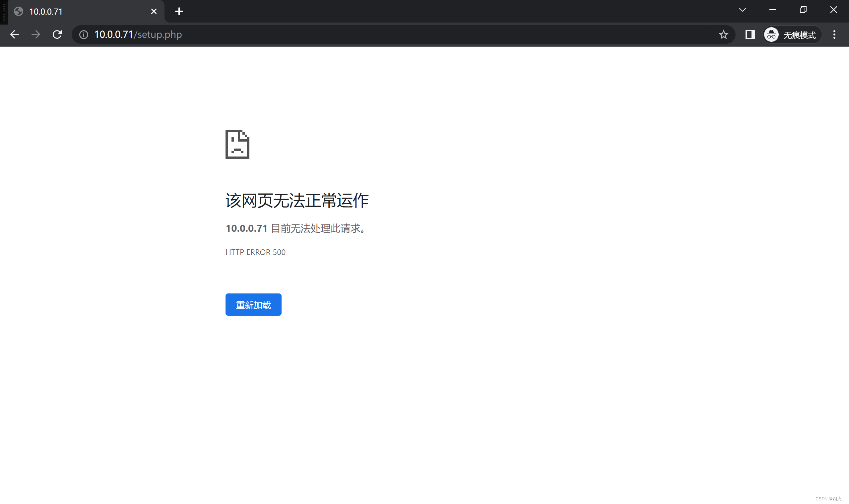The width and height of the screenshot is (849, 504).
Task: Close the browser window
Action: coord(833,10)
